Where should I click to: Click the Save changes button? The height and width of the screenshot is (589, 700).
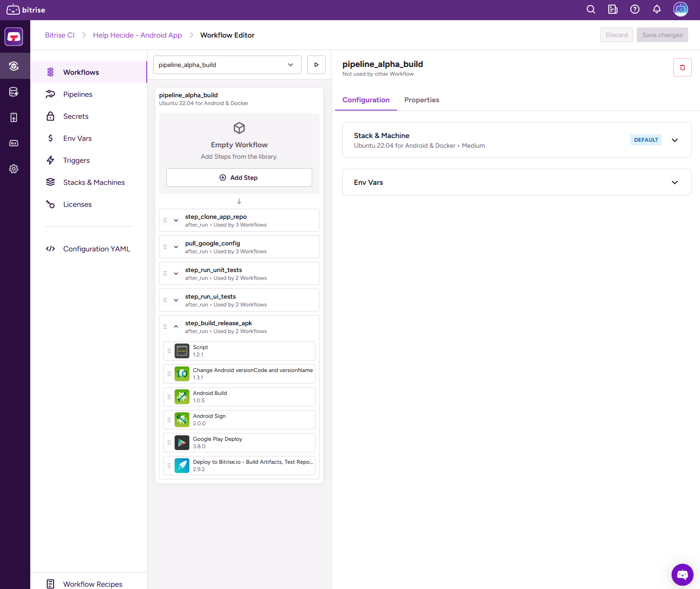[x=662, y=35]
